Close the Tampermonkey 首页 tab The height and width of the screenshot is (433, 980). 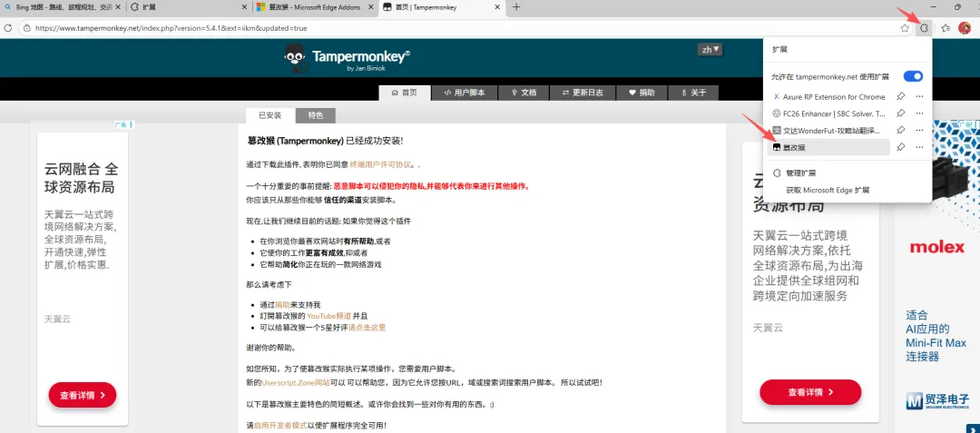click(497, 7)
